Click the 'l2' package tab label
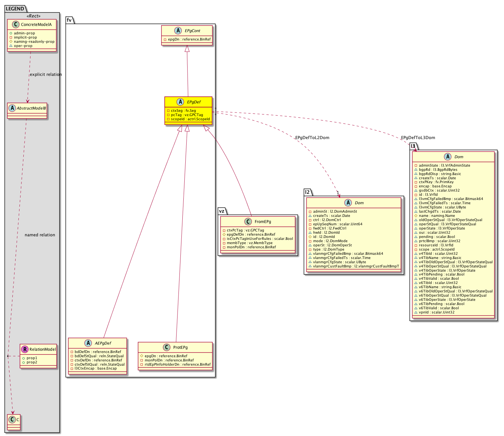 tap(307, 192)
